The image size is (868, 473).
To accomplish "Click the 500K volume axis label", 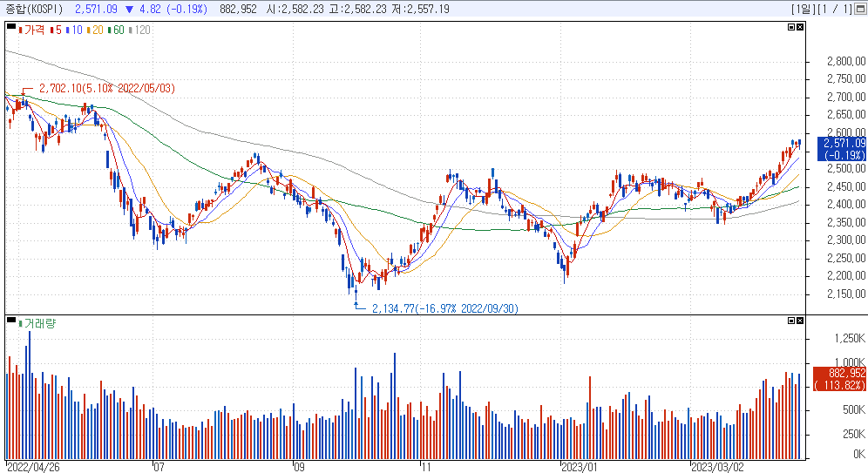I will point(853,410).
